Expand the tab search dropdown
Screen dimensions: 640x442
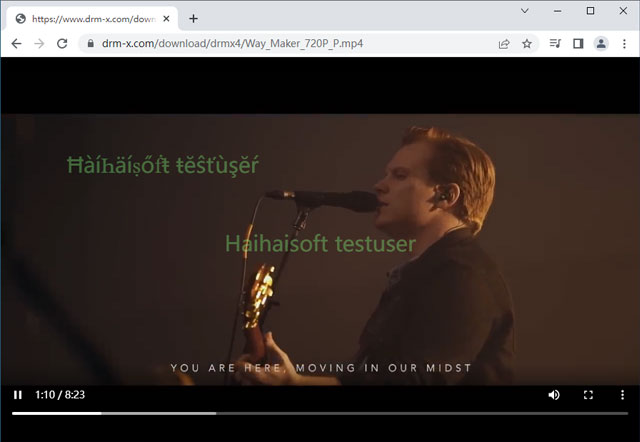click(525, 11)
